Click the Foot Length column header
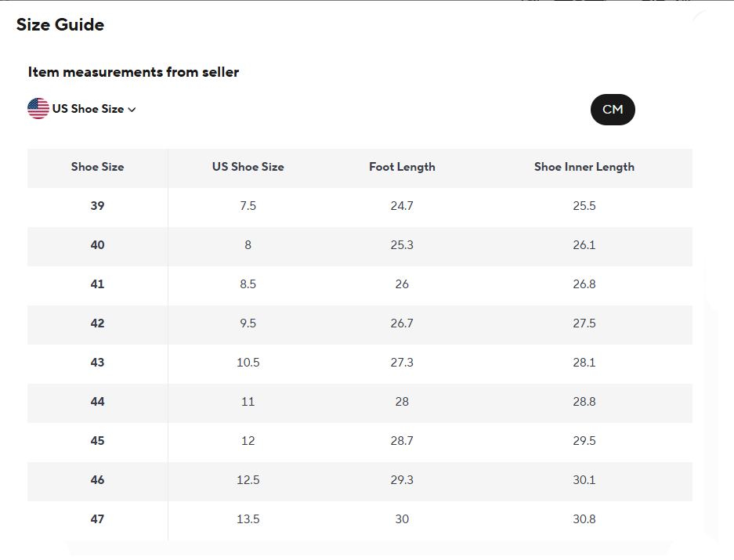734x560 pixels. click(x=402, y=167)
